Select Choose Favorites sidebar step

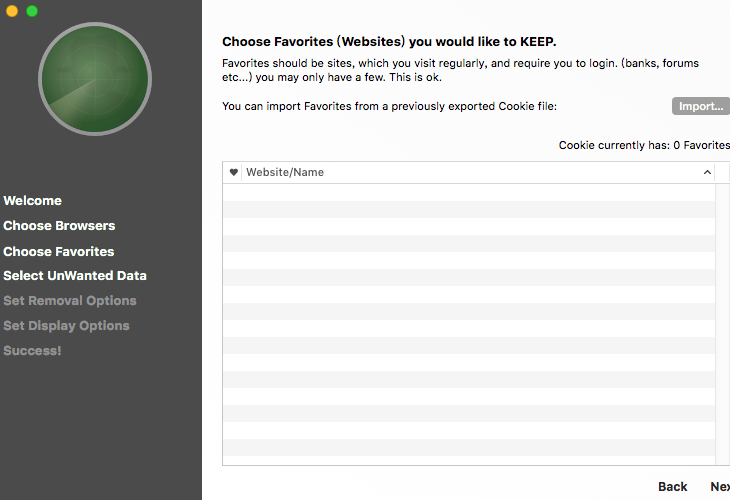(59, 251)
